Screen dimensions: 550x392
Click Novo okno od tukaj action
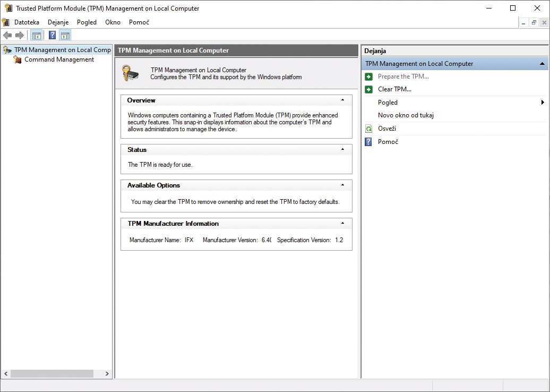click(406, 115)
